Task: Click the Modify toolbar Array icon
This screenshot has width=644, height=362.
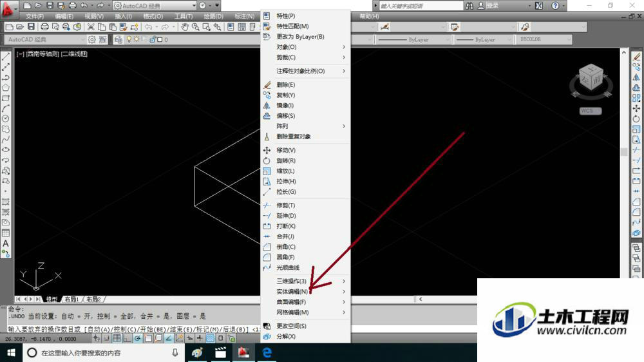Action: [x=636, y=98]
